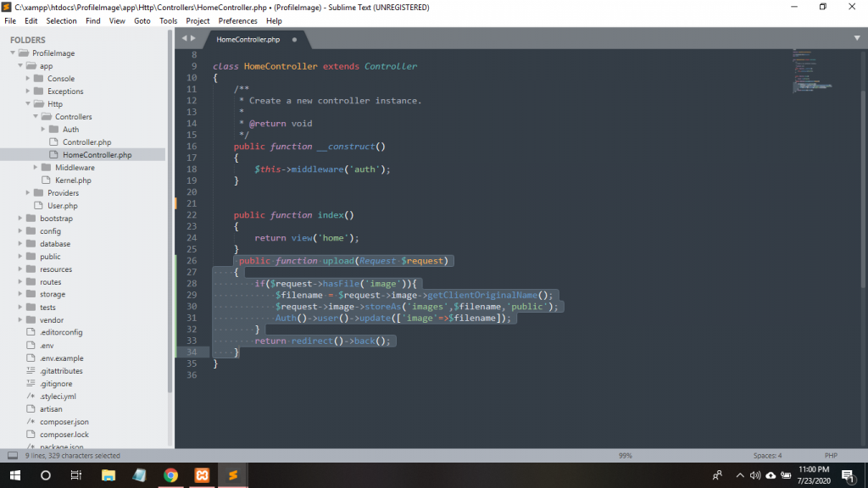Collapse the ProfileImage root folder
Screen dimensions: 868x488
coord(14,53)
